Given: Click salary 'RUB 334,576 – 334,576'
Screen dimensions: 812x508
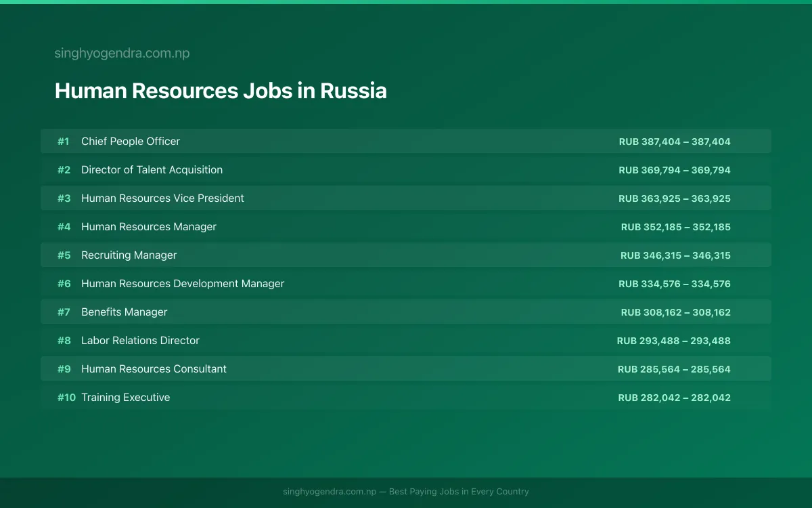Looking at the screenshot, I should [675, 284].
